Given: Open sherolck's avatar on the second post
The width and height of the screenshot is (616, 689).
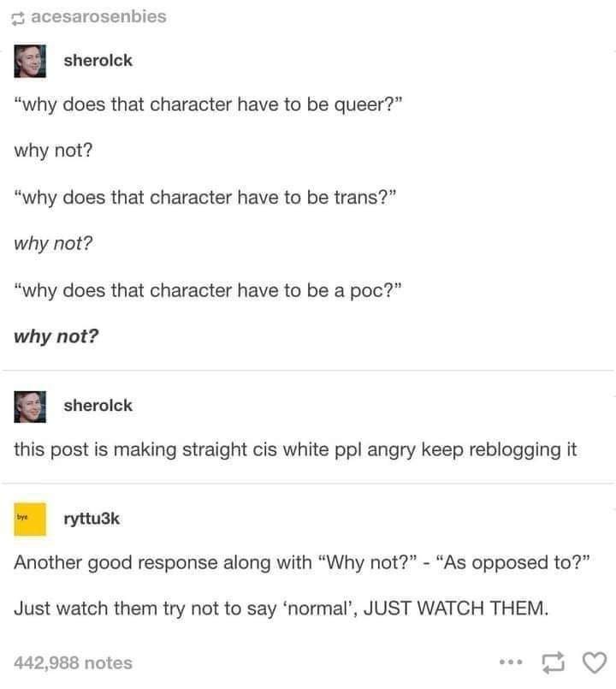Looking at the screenshot, I should 30,407.
